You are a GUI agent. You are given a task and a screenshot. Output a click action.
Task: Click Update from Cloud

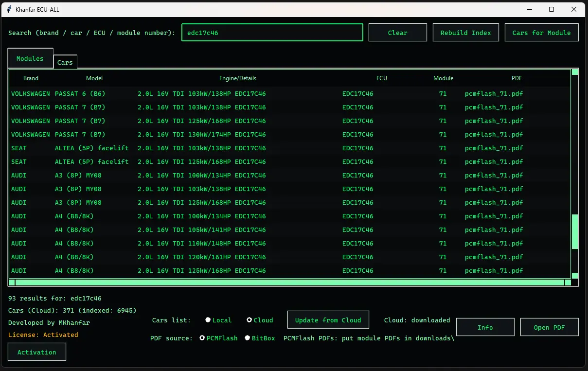328,320
